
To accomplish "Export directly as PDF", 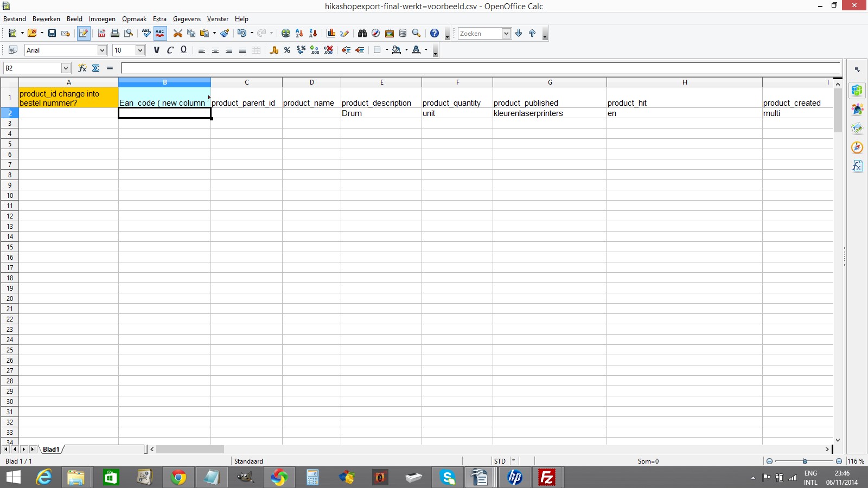I will [x=101, y=33].
